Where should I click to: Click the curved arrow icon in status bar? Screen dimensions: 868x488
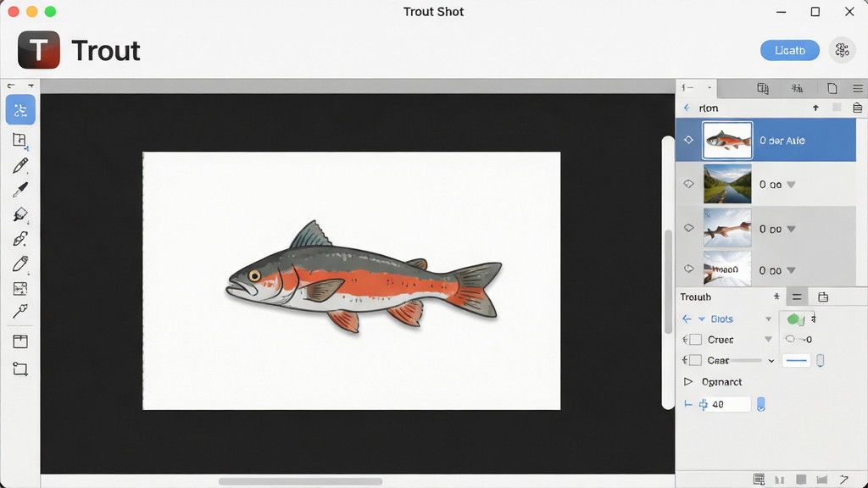coord(843,480)
